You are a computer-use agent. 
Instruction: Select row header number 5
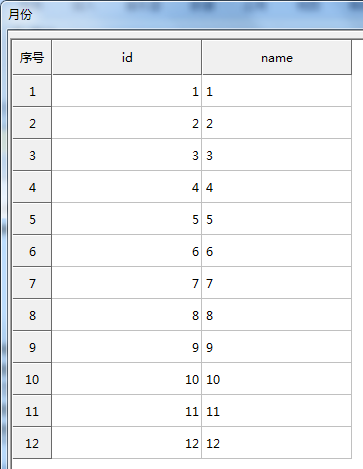32,219
